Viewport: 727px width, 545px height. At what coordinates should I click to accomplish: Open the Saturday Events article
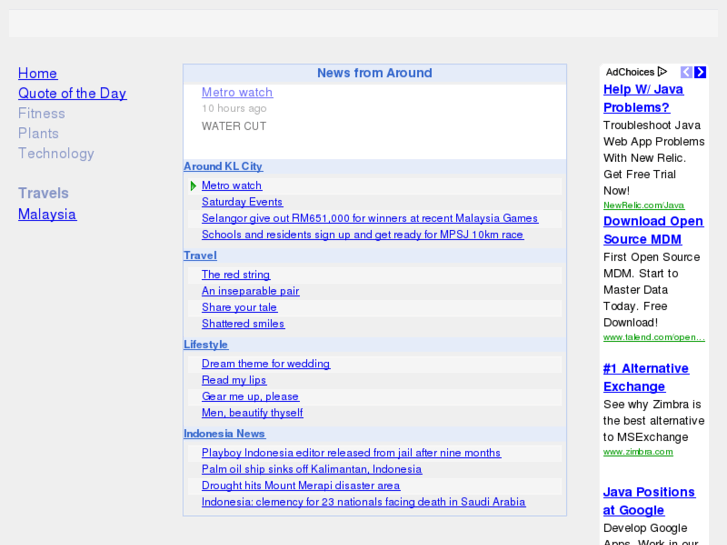coord(242,202)
